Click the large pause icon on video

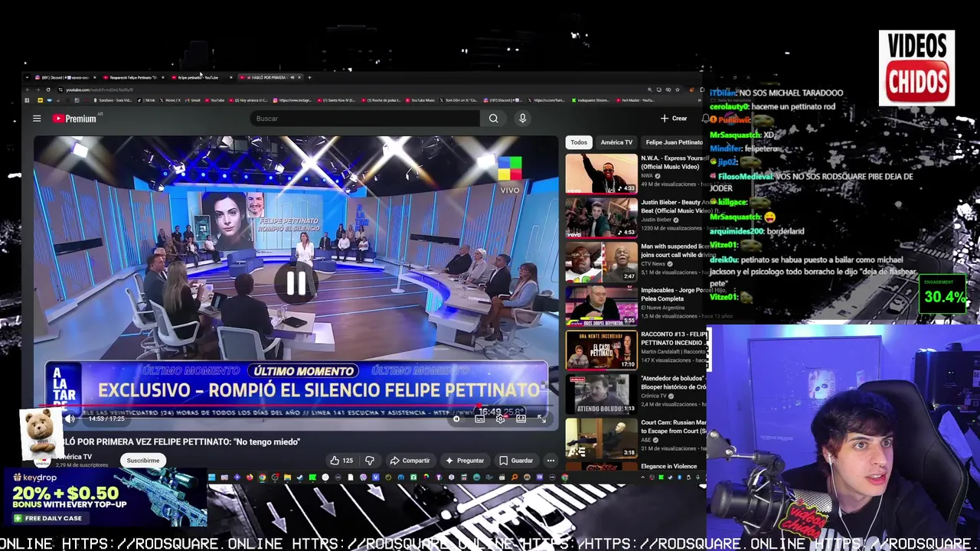point(296,284)
